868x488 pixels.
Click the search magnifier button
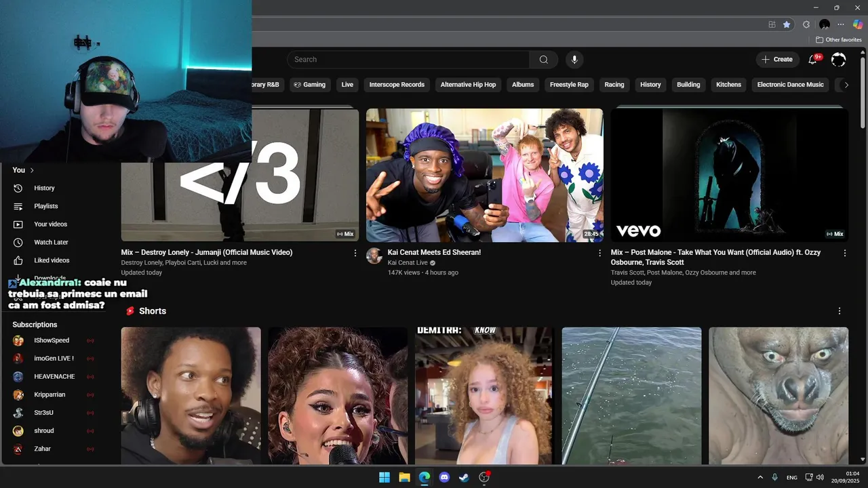tap(544, 60)
